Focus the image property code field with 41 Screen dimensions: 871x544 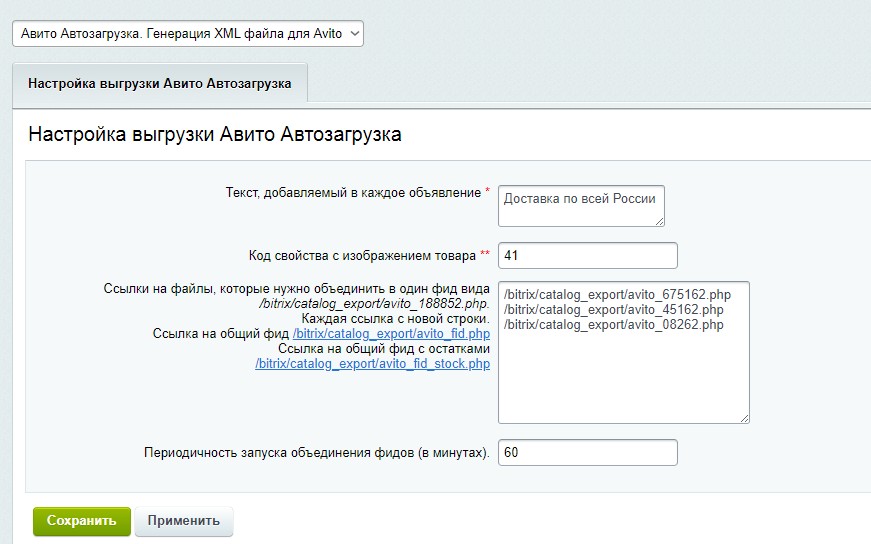(x=587, y=255)
